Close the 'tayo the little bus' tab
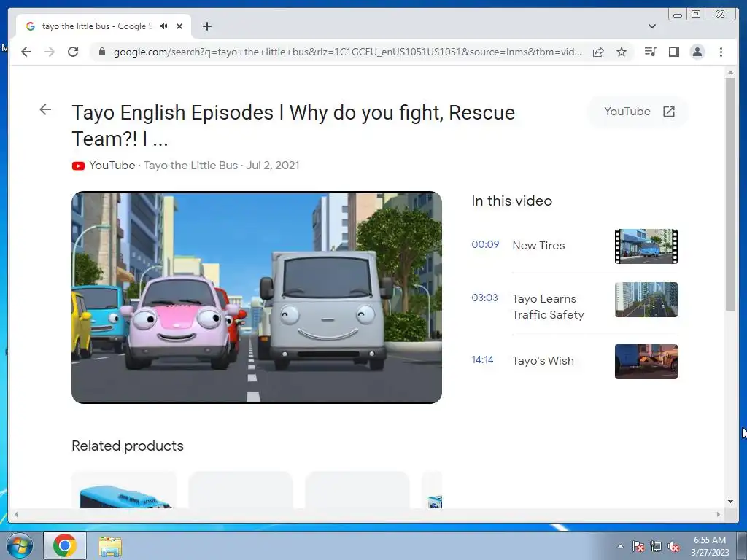 click(x=179, y=26)
